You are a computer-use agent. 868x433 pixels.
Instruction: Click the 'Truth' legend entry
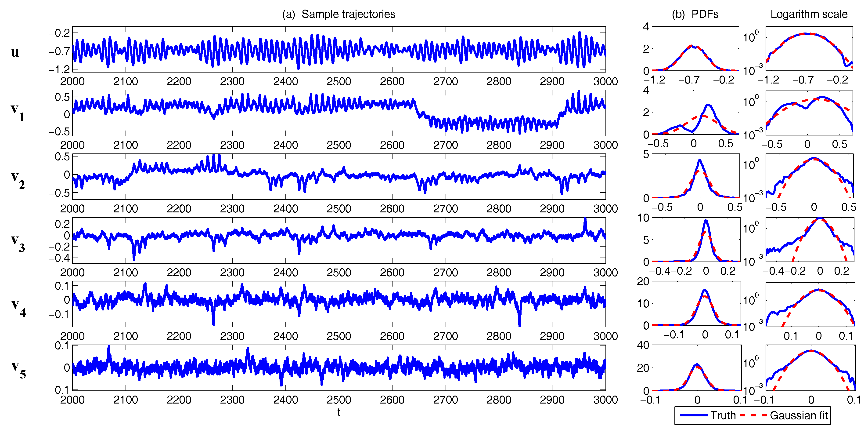tap(723, 415)
